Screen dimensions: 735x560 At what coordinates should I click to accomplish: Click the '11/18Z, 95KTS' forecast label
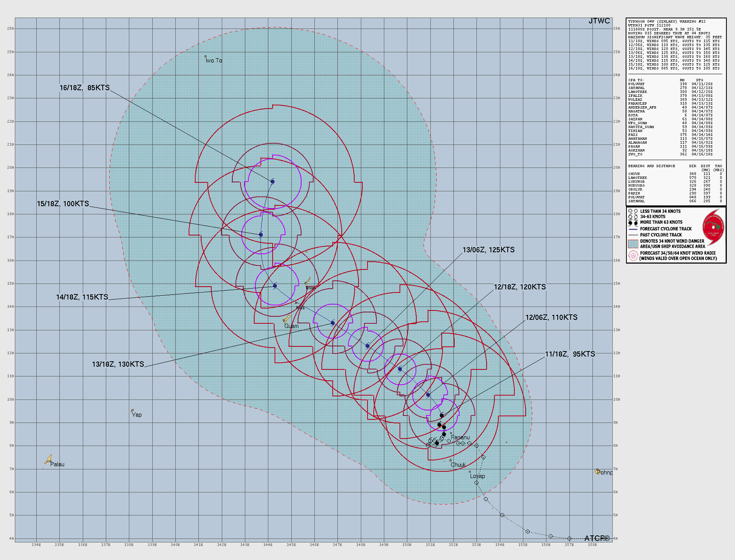coord(570,354)
